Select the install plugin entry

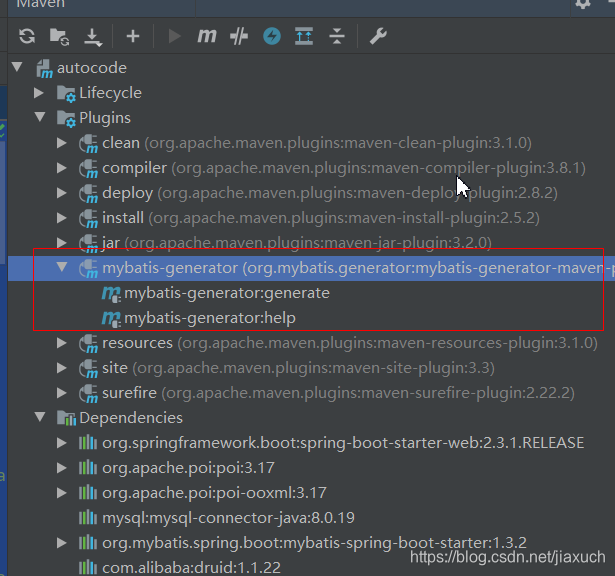(321, 218)
